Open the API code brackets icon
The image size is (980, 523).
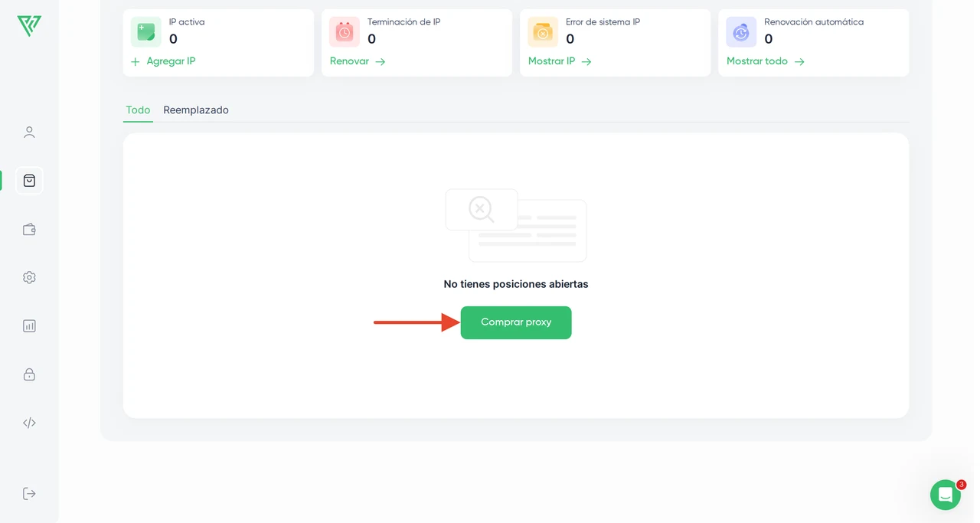pos(29,423)
